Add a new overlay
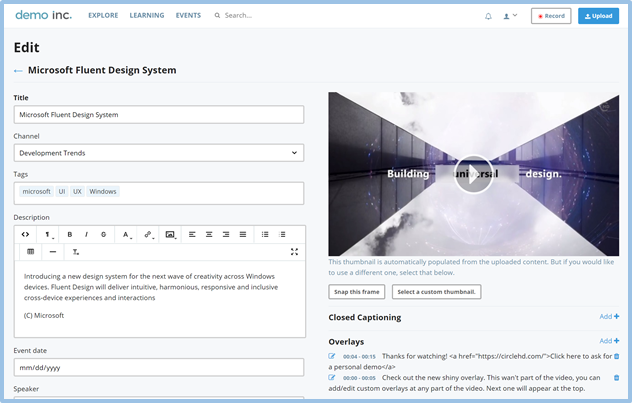Image resolution: width=632 pixels, height=403 pixels. [x=609, y=341]
